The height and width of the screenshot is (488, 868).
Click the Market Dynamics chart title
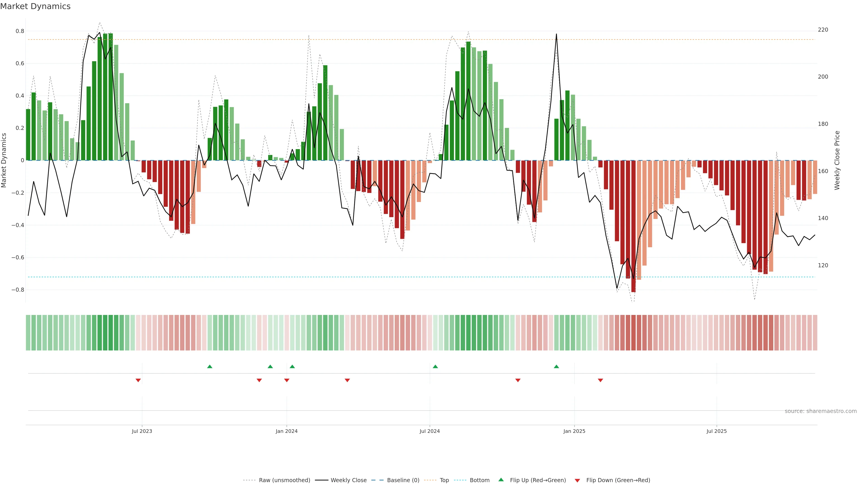pos(35,6)
